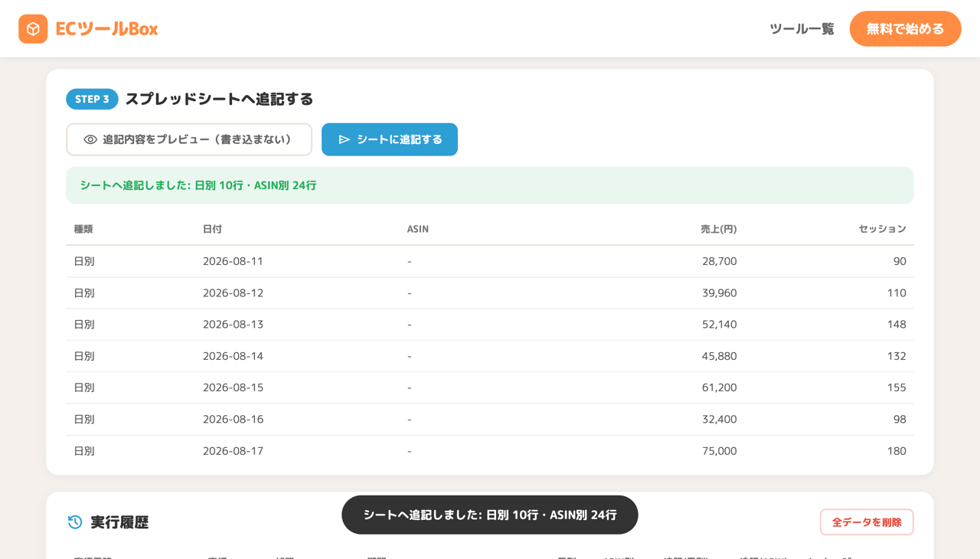Click the send arrow icon in シートに追記する
Viewport: 980px width, 559px height.
pyautogui.click(x=345, y=139)
